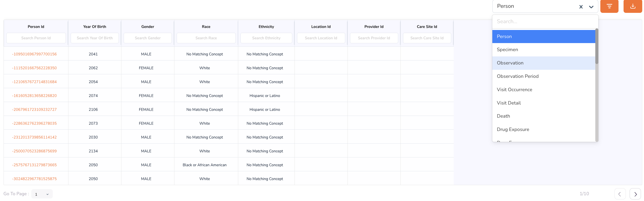The image size is (644, 201).
Task: Click the dropdown list scrollbar
Action: click(597, 46)
